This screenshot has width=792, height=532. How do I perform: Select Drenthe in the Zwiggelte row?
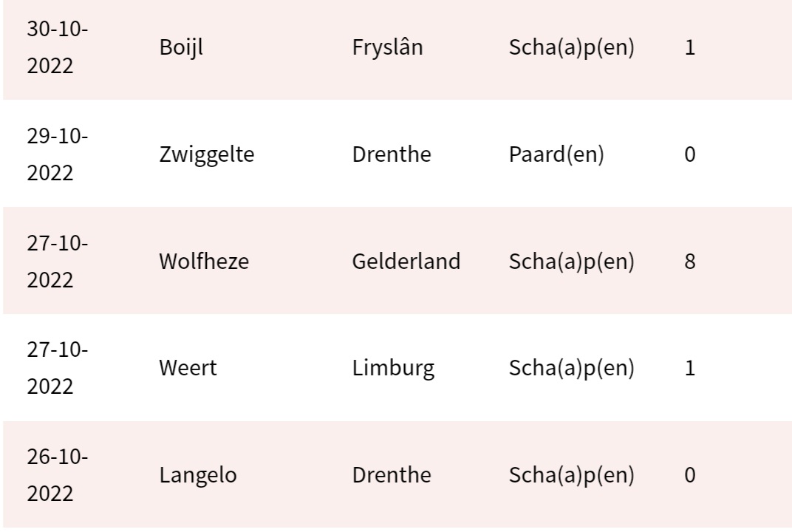point(392,156)
